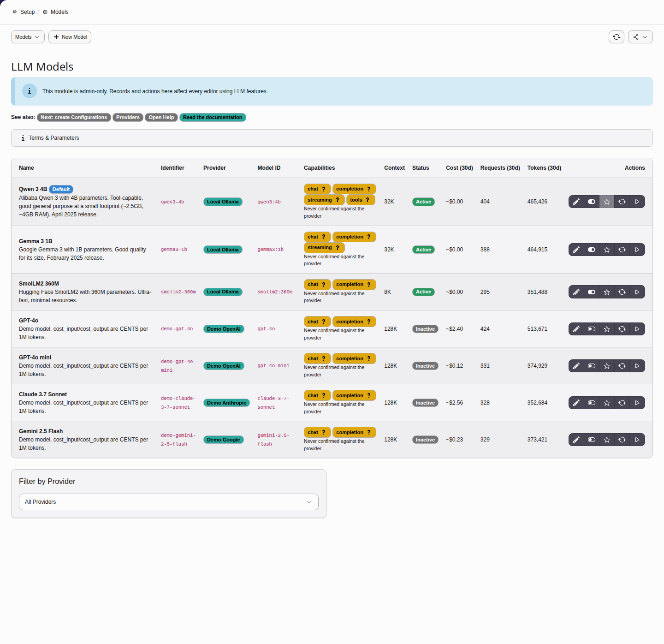
Task: Edit the Gemma 3 1B model
Action: coord(576,250)
